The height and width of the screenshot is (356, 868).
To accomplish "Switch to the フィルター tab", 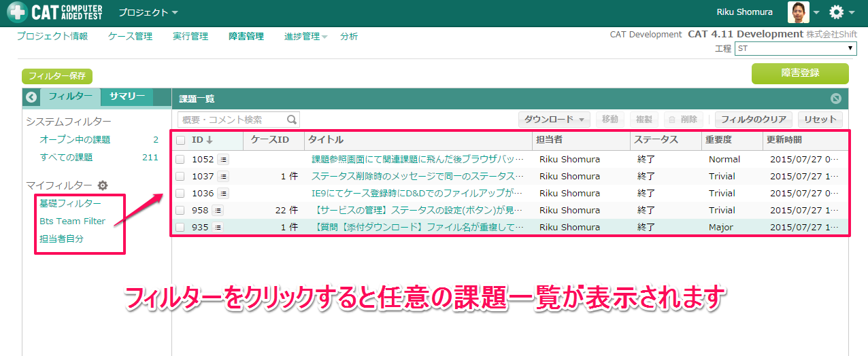I will pos(70,96).
